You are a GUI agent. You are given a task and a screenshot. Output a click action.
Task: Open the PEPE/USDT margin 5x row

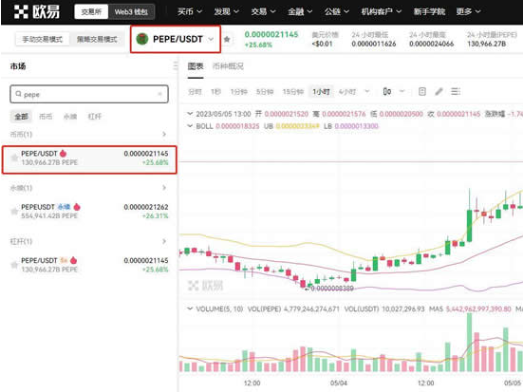89,265
